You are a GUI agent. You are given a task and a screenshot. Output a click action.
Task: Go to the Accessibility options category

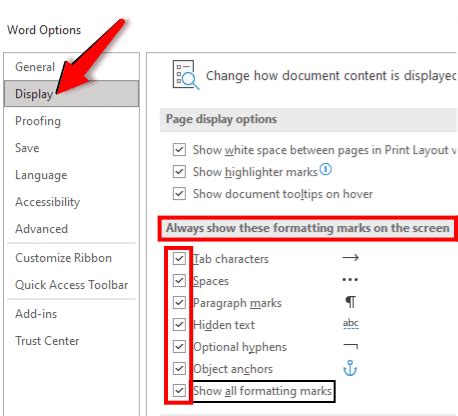[x=71, y=202]
